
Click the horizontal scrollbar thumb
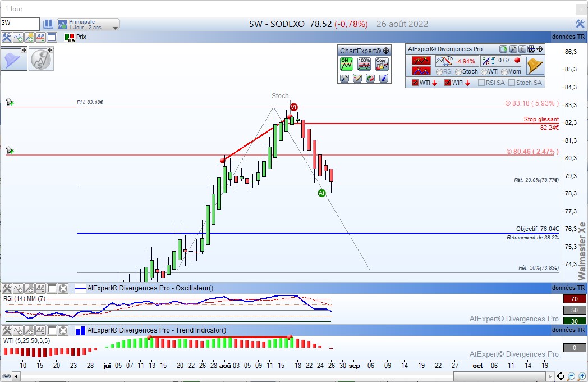pyautogui.click(x=499, y=376)
